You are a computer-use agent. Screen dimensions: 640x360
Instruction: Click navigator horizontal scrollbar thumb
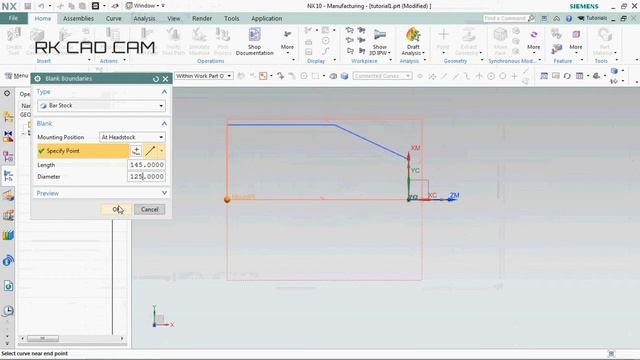pyautogui.click(x=42, y=338)
